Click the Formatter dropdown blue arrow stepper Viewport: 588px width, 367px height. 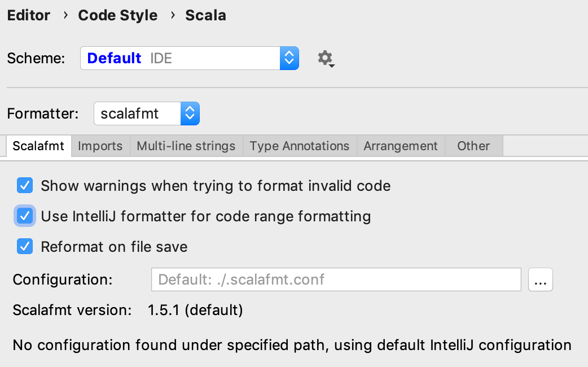coord(190,114)
